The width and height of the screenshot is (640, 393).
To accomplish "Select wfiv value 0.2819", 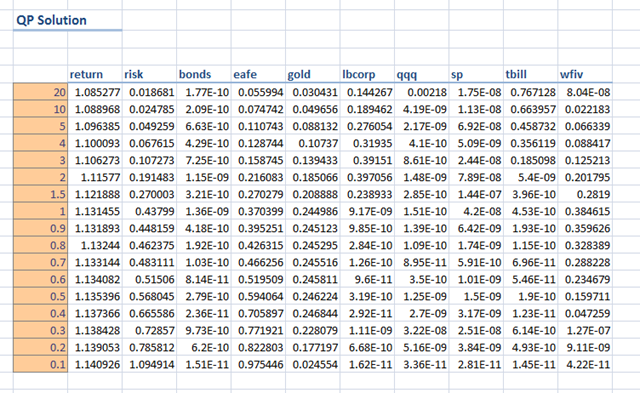I will click(585, 194).
